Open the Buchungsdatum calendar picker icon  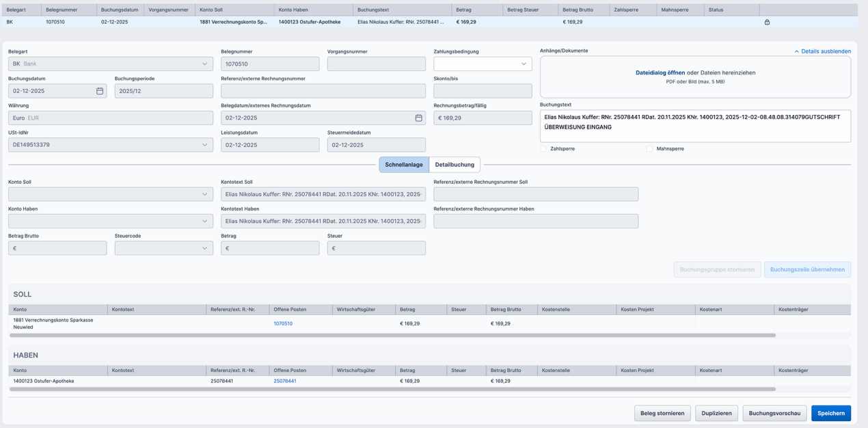pyautogui.click(x=100, y=91)
